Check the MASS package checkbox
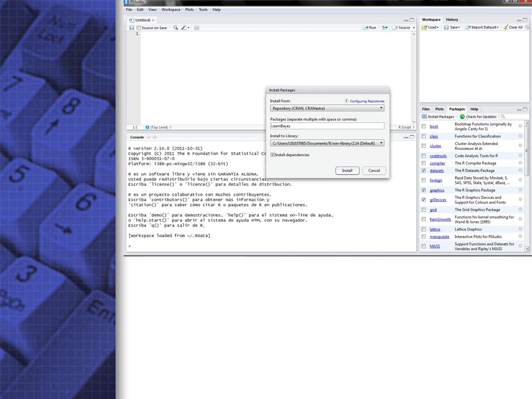The height and width of the screenshot is (399, 532). (x=423, y=246)
